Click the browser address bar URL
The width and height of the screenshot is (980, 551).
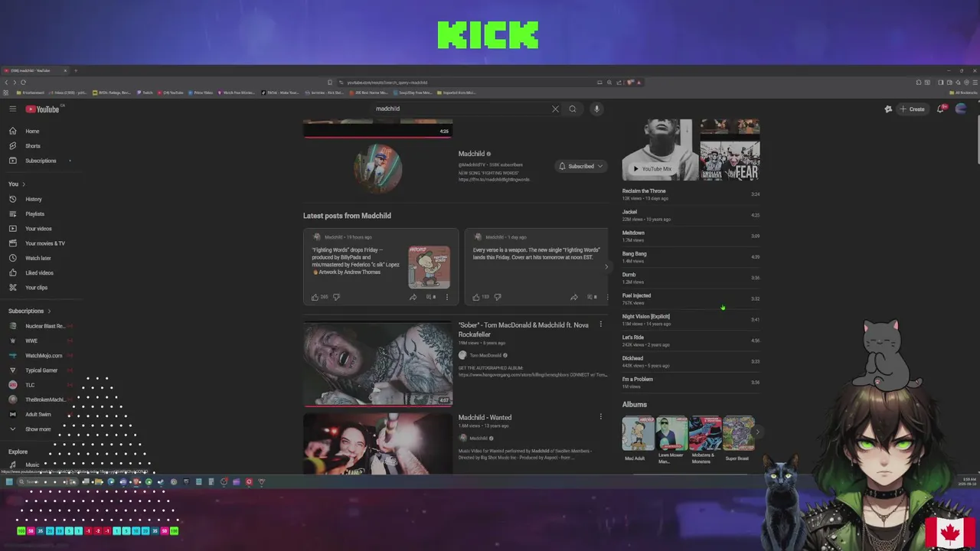coord(387,83)
